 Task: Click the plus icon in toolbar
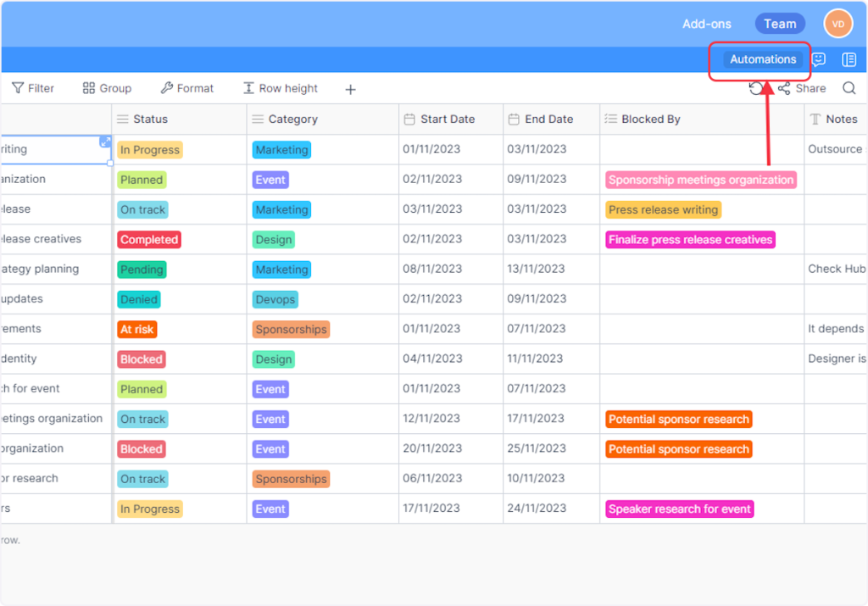point(350,89)
